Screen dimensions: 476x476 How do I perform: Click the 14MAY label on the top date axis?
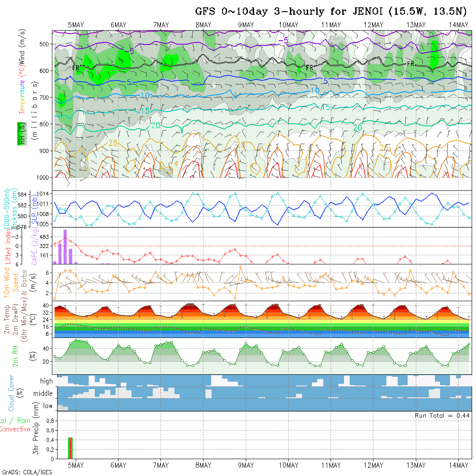point(459,25)
